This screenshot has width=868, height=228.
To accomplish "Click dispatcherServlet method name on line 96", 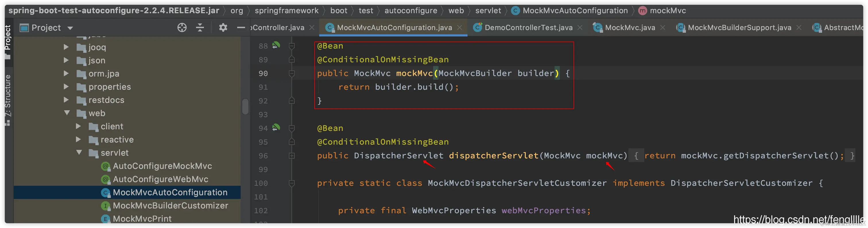I will pos(493,155).
